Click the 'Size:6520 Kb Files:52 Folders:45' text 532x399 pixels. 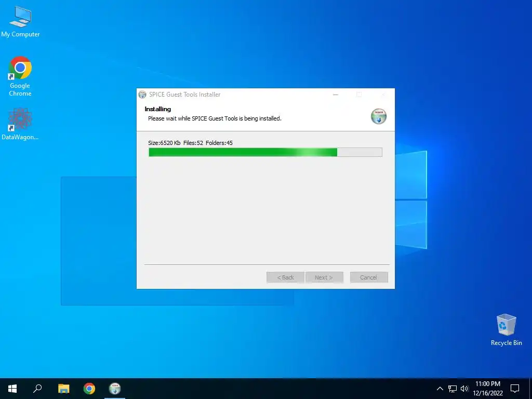click(x=190, y=143)
